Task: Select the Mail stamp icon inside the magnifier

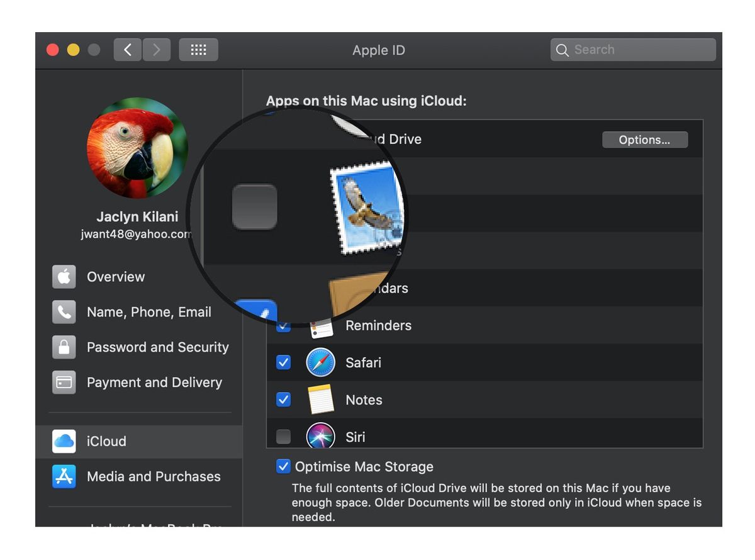Action: pos(367,208)
